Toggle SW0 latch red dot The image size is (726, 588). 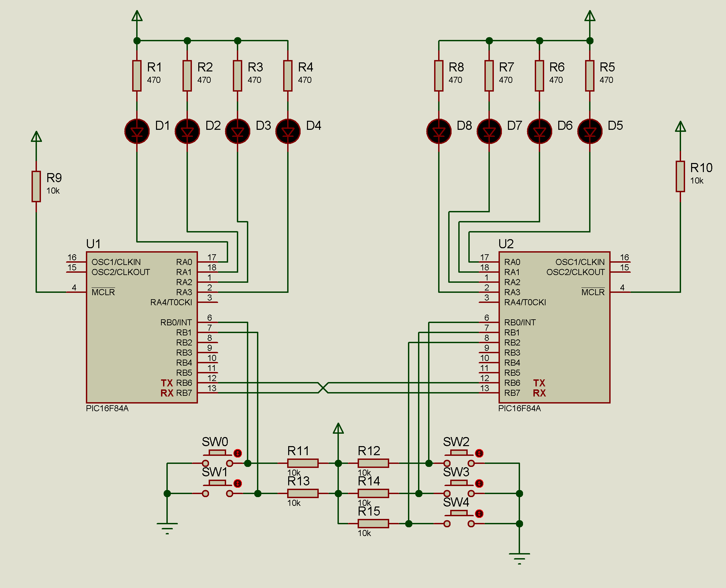click(x=238, y=453)
